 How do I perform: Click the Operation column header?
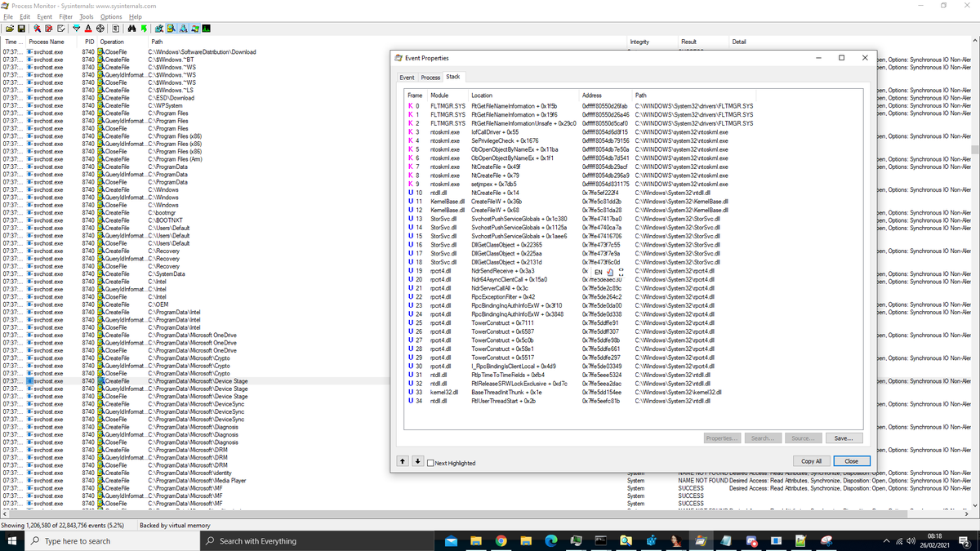(122, 42)
